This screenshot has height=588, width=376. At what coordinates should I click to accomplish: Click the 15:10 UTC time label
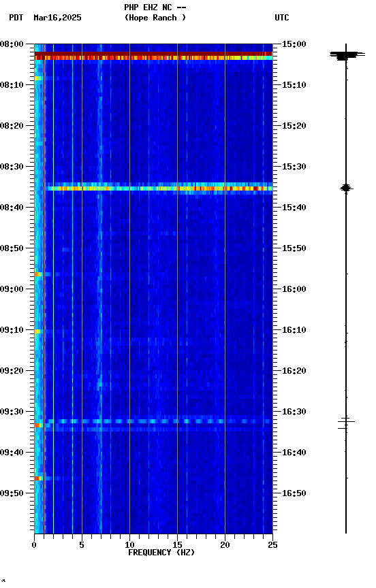point(294,85)
